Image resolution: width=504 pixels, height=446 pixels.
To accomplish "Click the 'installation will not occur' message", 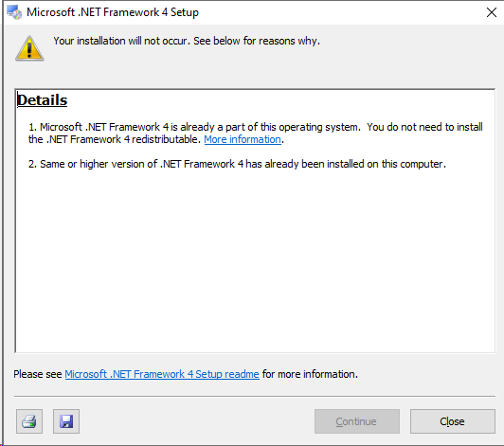I will coord(187,41).
